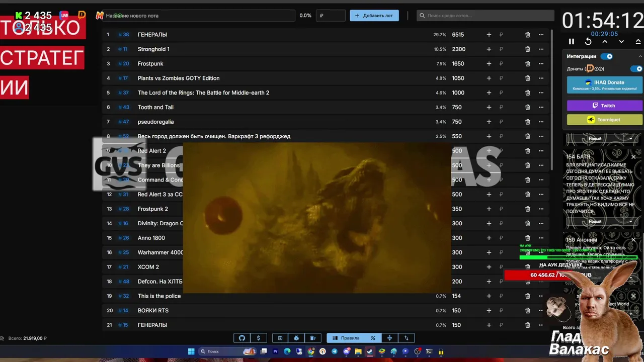This screenshot has width=644, height=362.
Task: Click the Frostpunk lot value 1650
Action: (458, 64)
